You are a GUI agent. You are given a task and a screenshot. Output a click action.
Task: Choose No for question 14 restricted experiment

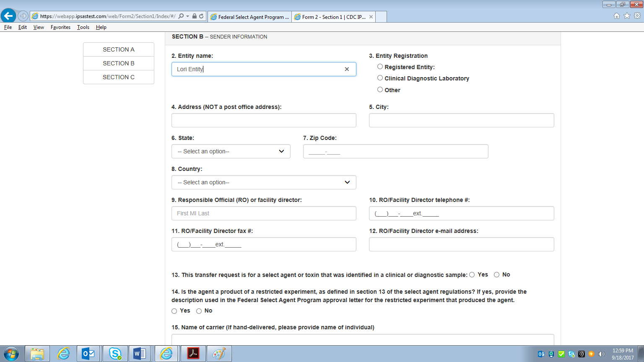click(x=199, y=311)
